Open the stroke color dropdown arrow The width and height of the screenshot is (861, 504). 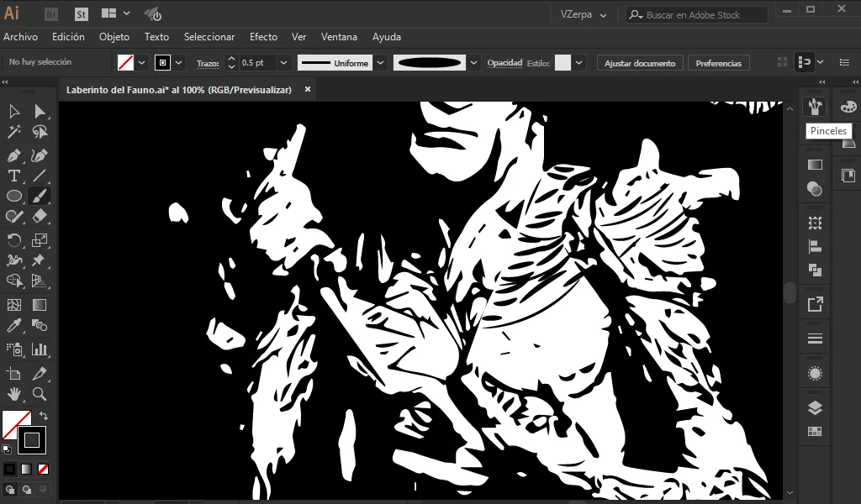coord(178,62)
